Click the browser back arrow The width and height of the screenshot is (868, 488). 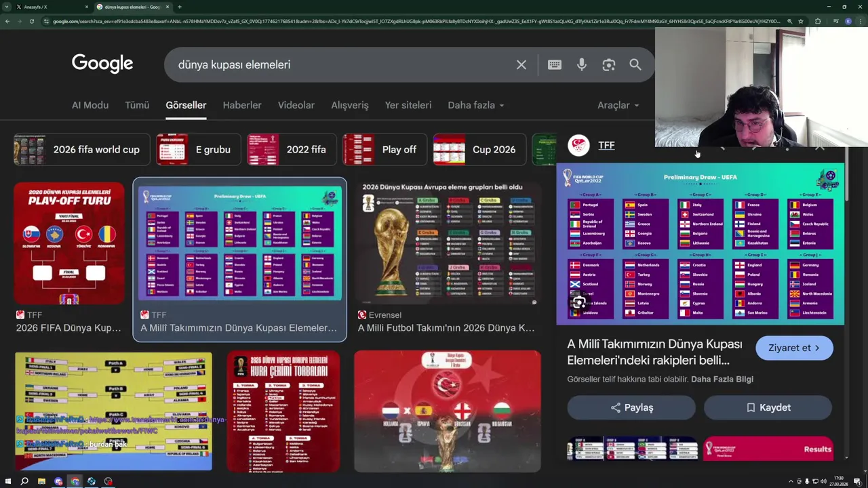click(7, 21)
